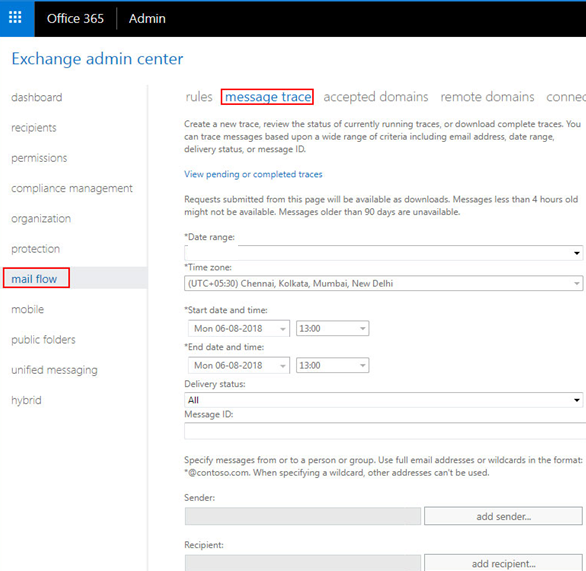
Task: Open View pending or completed traces link
Action: click(253, 175)
